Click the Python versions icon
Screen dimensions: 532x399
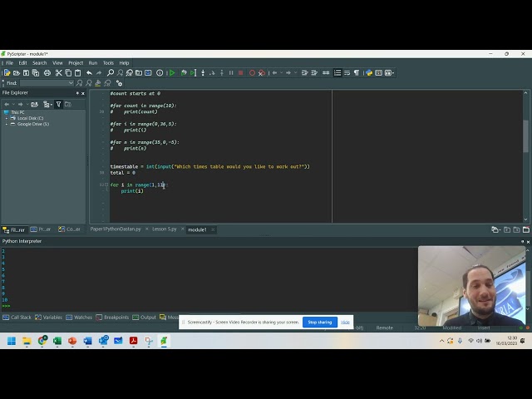(369, 72)
